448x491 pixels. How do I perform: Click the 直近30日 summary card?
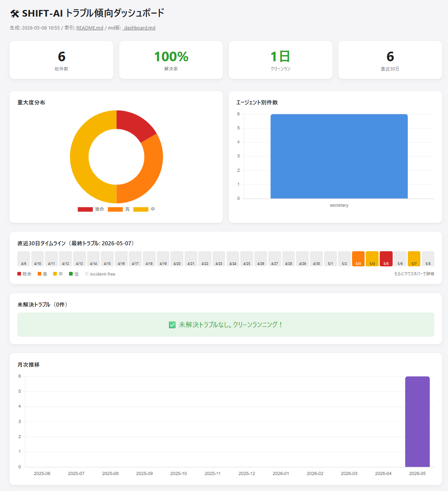[390, 60]
